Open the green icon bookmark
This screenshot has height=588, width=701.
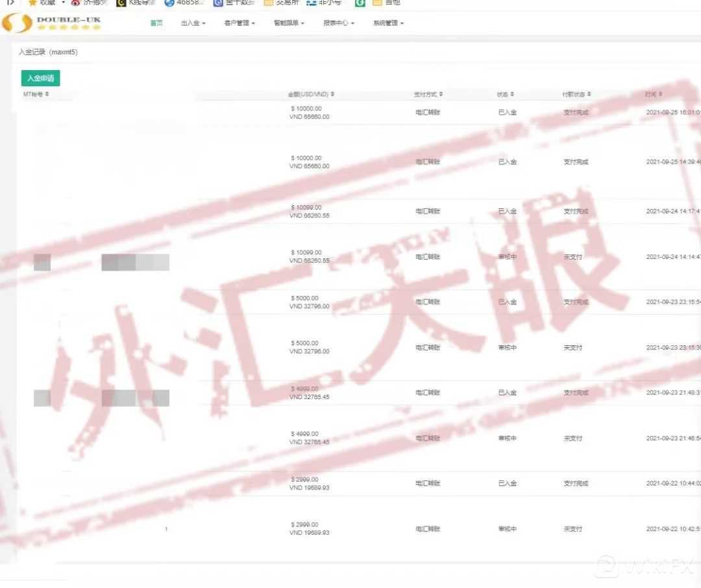(x=360, y=3)
